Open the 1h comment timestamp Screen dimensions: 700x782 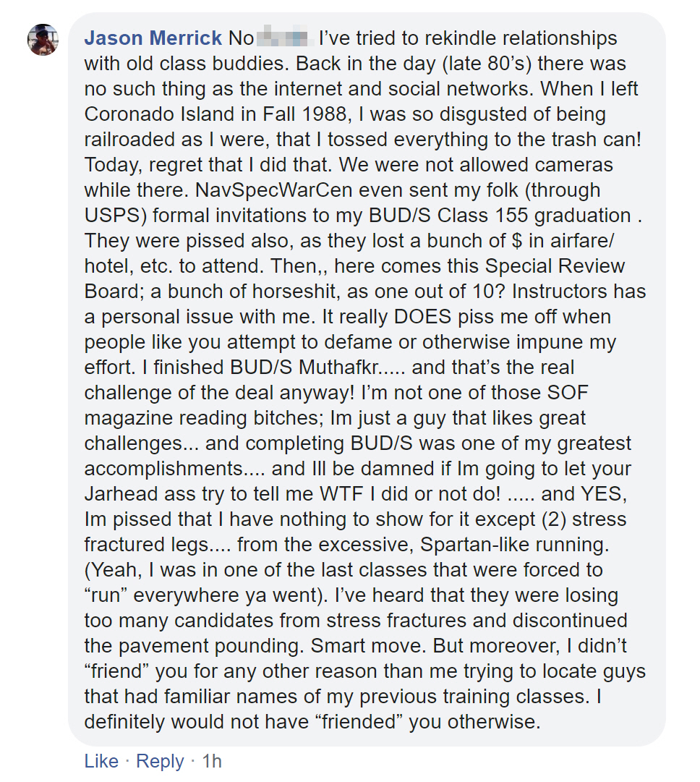(x=212, y=761)
